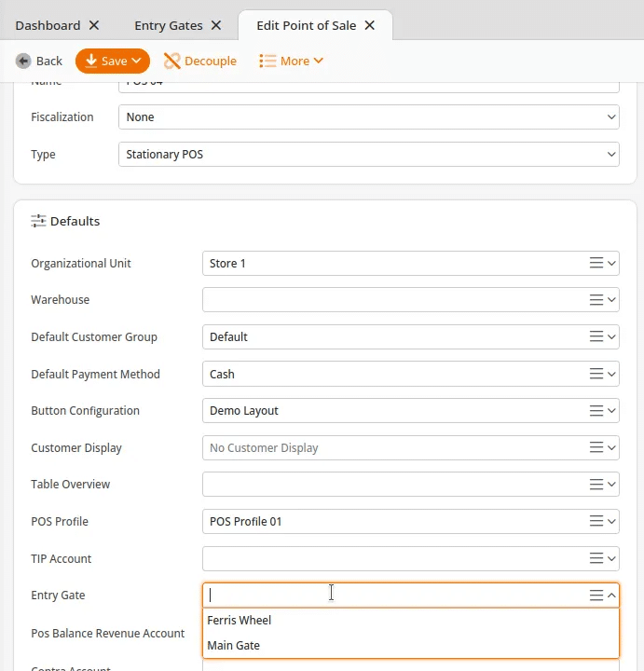The height and width of the screenshot is (671, 644).
Task: Open Organizational Unit list menu icon
Action: [596, 263]
